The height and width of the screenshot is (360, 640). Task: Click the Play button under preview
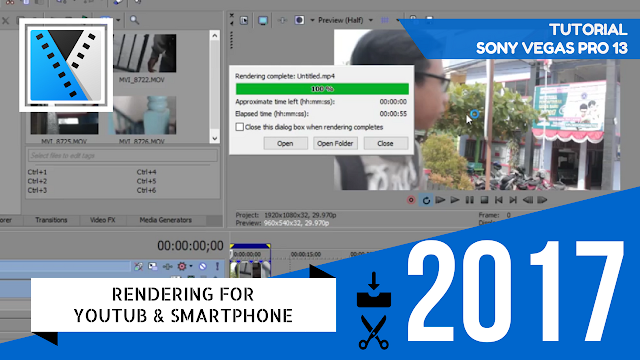455,200
